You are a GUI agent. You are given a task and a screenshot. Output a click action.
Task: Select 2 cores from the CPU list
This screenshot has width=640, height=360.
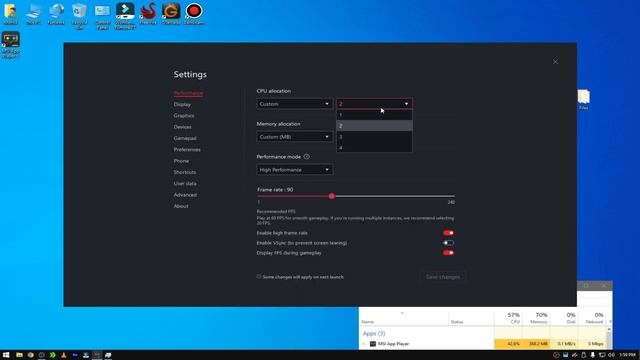374,126
